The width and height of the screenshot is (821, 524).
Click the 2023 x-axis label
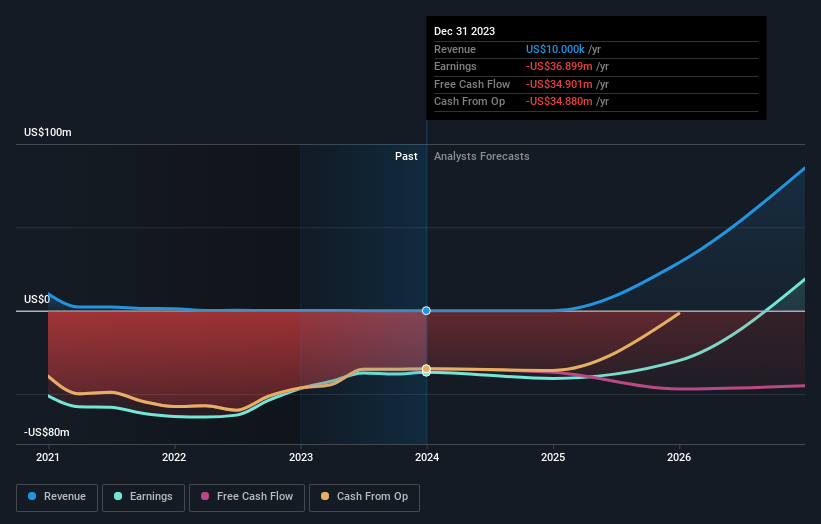click(301, 457)
